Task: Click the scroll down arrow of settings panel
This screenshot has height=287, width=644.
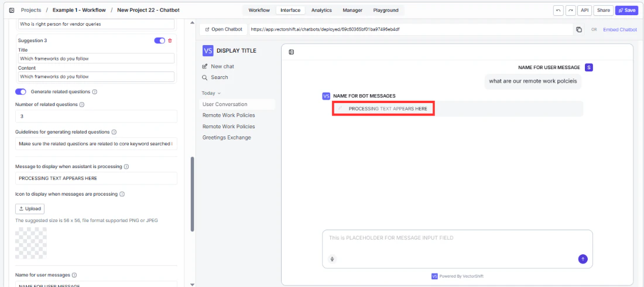Action: point(192,284)
